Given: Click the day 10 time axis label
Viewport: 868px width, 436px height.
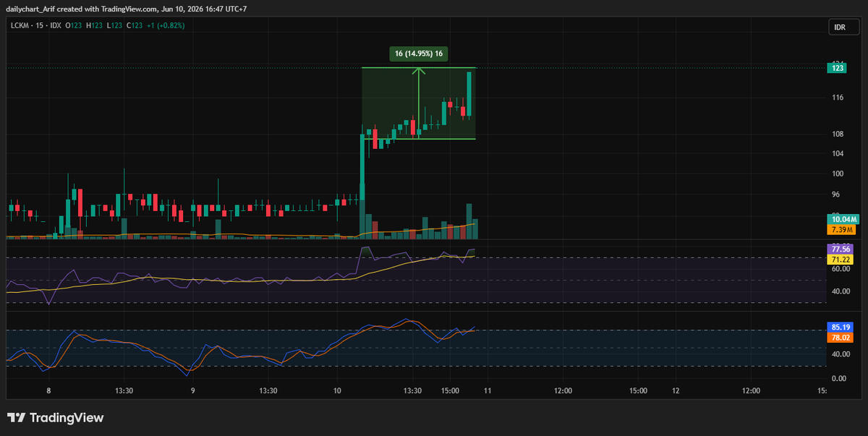Looking at the screenshot, I should click(338, 390).
